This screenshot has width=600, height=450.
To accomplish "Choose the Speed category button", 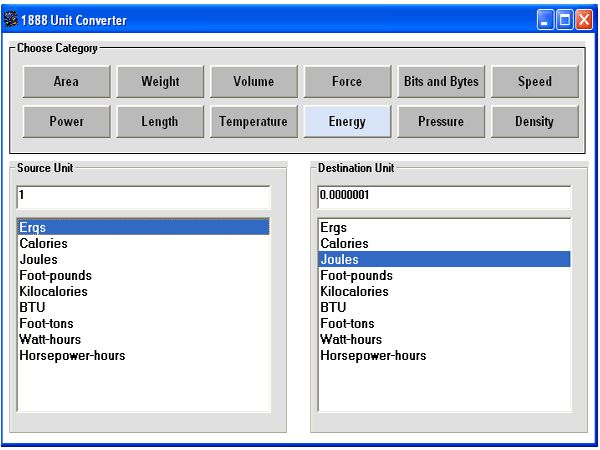I will pos(535,82).
